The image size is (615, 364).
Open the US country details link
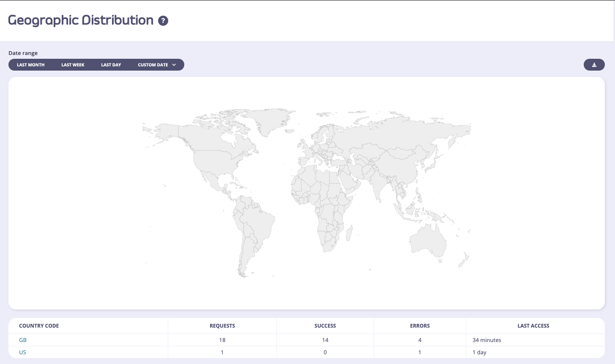point(22,352)
